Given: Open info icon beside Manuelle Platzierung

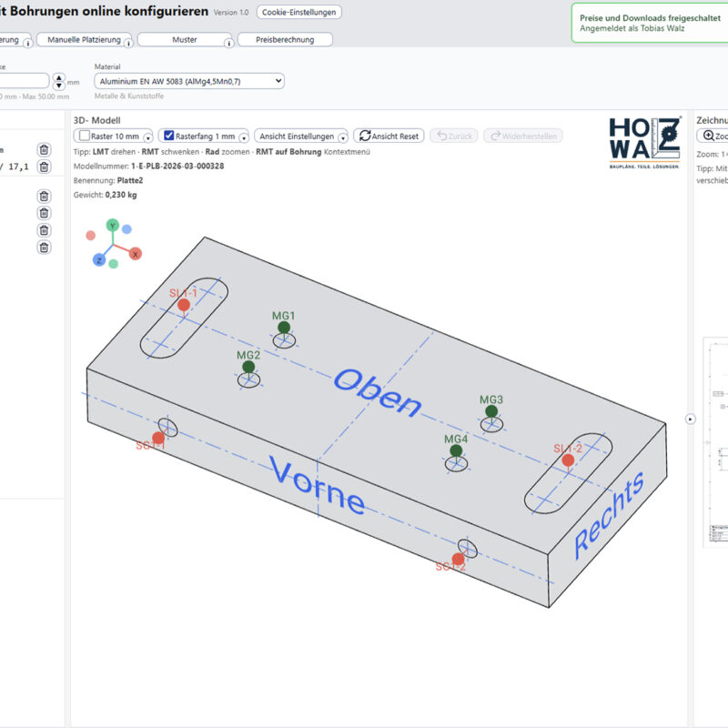Looking at the screenshot, I should pos(128,44).
